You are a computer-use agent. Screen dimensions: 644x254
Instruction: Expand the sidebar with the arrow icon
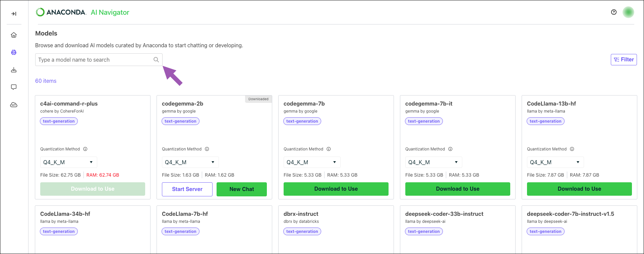(14, 14)
